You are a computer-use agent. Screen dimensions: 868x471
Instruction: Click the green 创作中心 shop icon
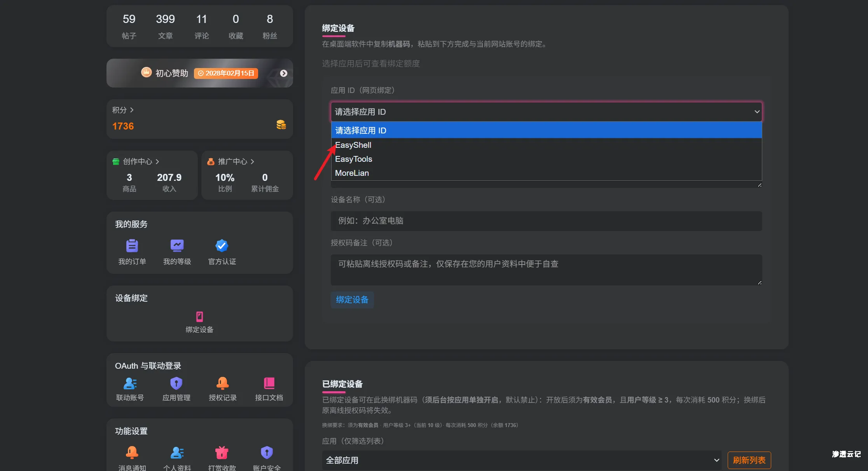pyautogui.click(x=116, y=161)
